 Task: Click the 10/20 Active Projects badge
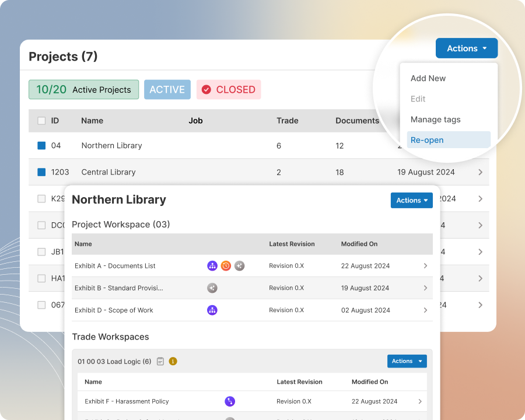point(83,89)
